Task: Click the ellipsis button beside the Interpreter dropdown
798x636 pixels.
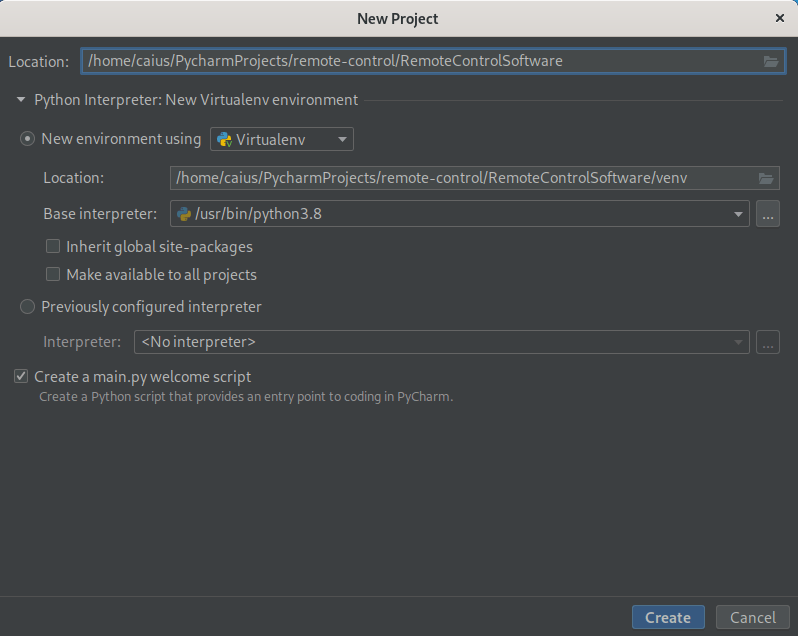Action: click(767, 342)
